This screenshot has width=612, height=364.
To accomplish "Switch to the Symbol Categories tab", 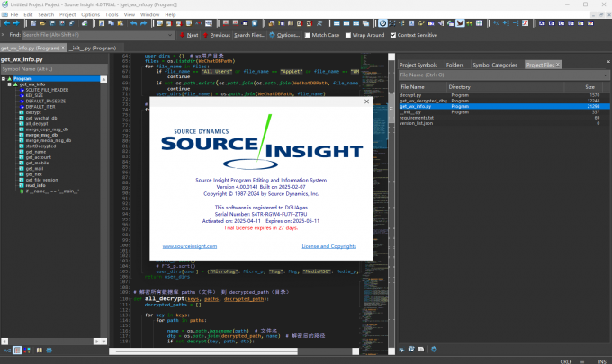I will (495, 65).
